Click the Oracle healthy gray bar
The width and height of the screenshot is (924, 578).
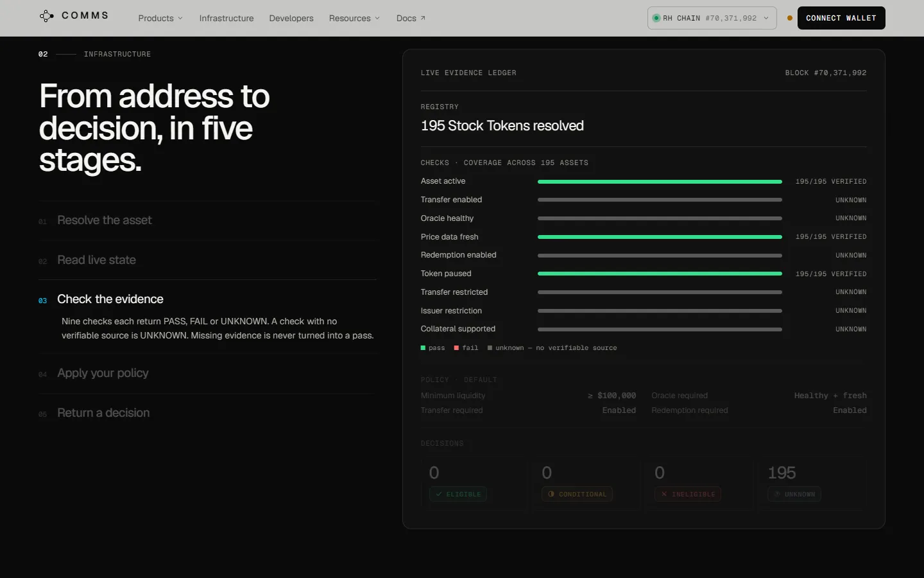tap(660, 218)
